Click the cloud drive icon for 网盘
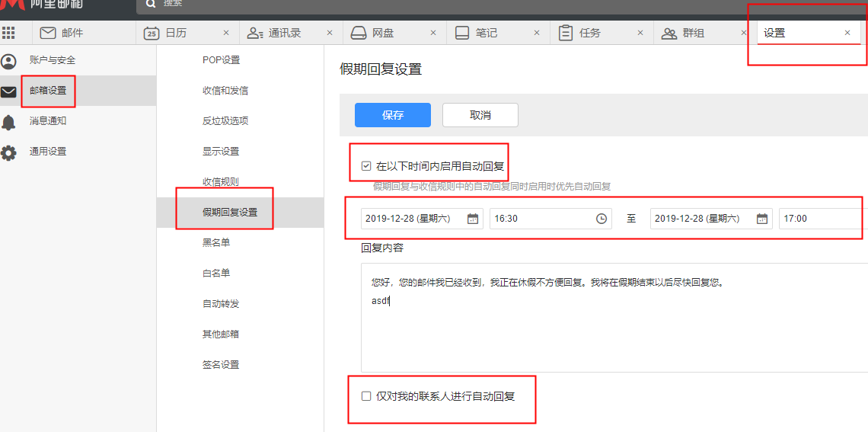The height and width of the screenshot is (432, 868). [358, 33]
